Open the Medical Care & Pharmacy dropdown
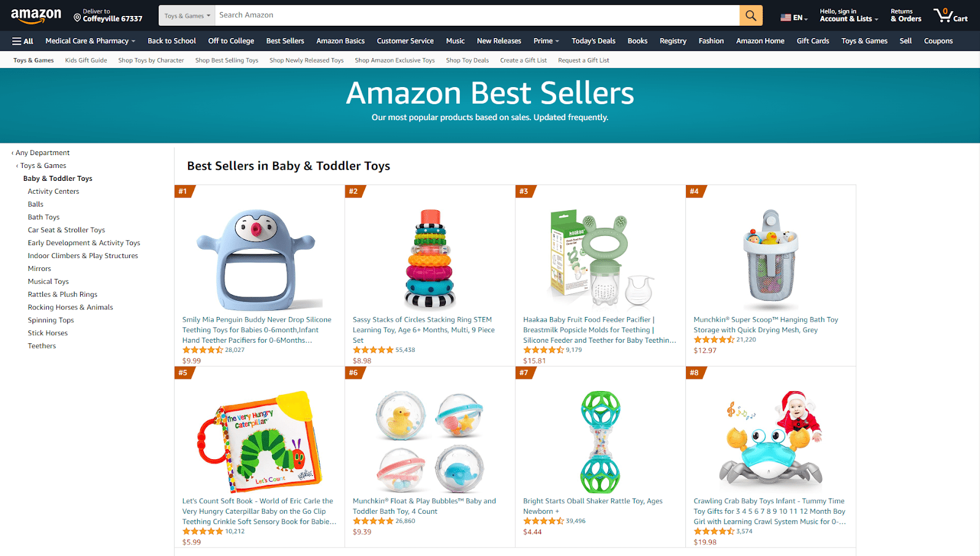Viewport: 980px width, 556px height. (x=90, y=41)
